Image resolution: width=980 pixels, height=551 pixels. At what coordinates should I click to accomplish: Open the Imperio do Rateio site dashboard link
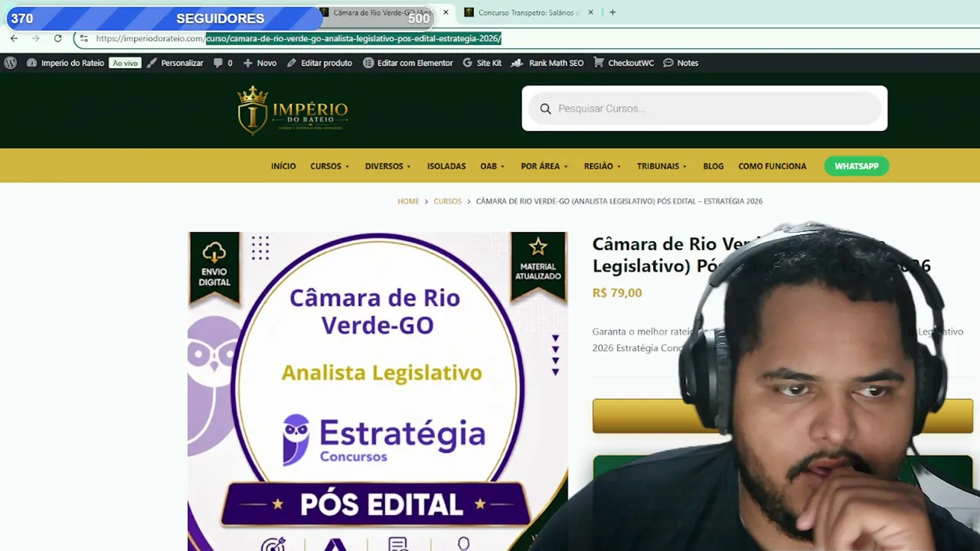tap(66, 63)
